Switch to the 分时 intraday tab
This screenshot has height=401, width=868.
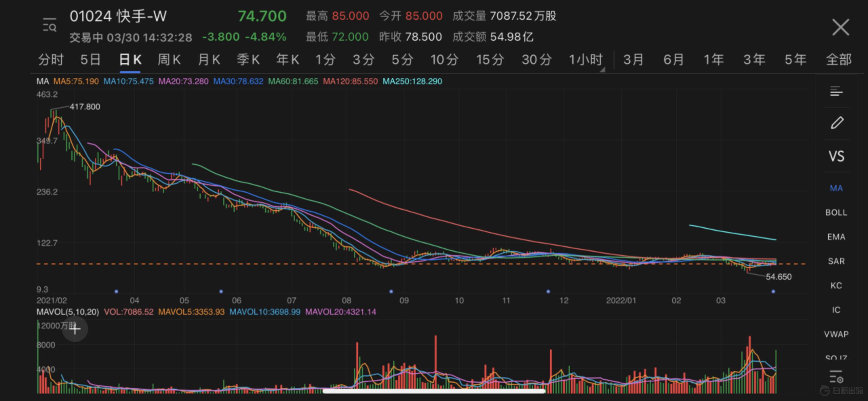coord(51,60)
